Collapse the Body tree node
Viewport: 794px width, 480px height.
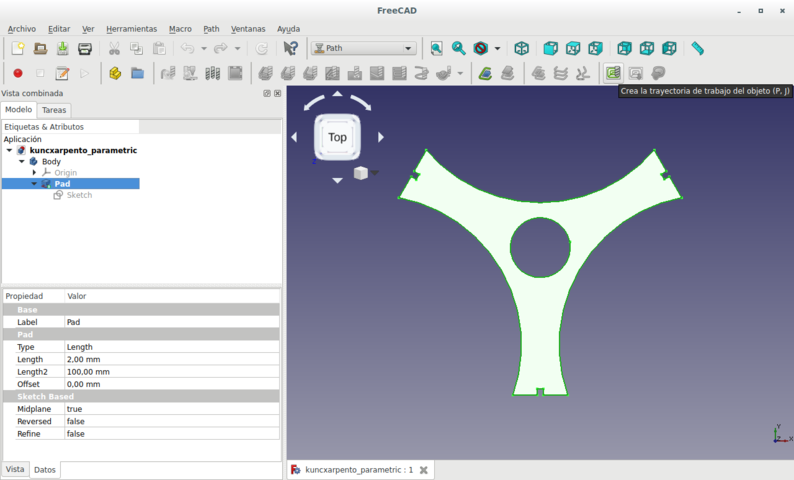(x=22, y=162)
